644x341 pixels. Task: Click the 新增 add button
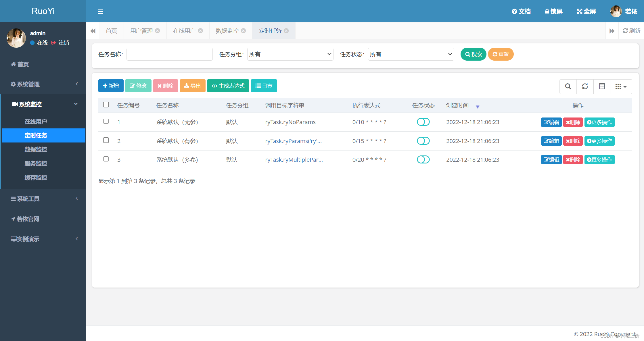(111, 86)
